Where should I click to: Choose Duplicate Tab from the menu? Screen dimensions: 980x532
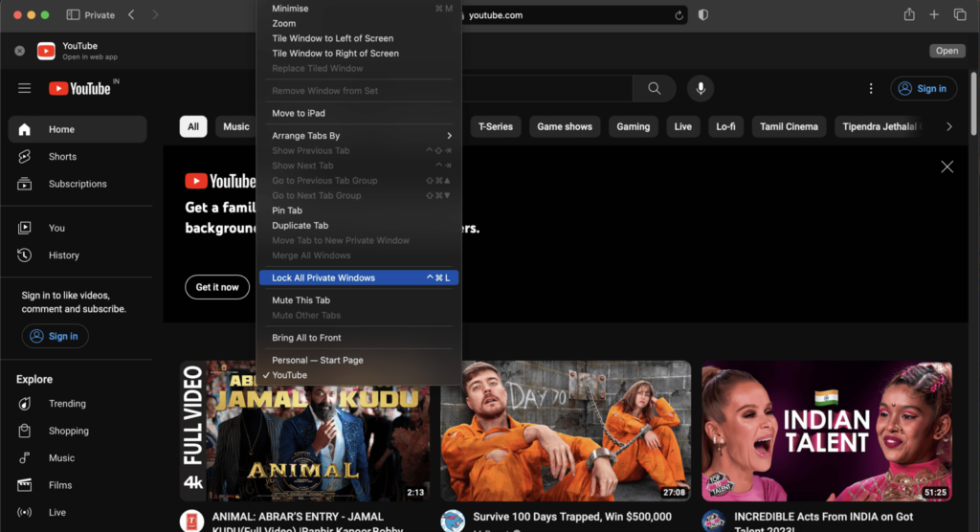click(x=300, y=226)
